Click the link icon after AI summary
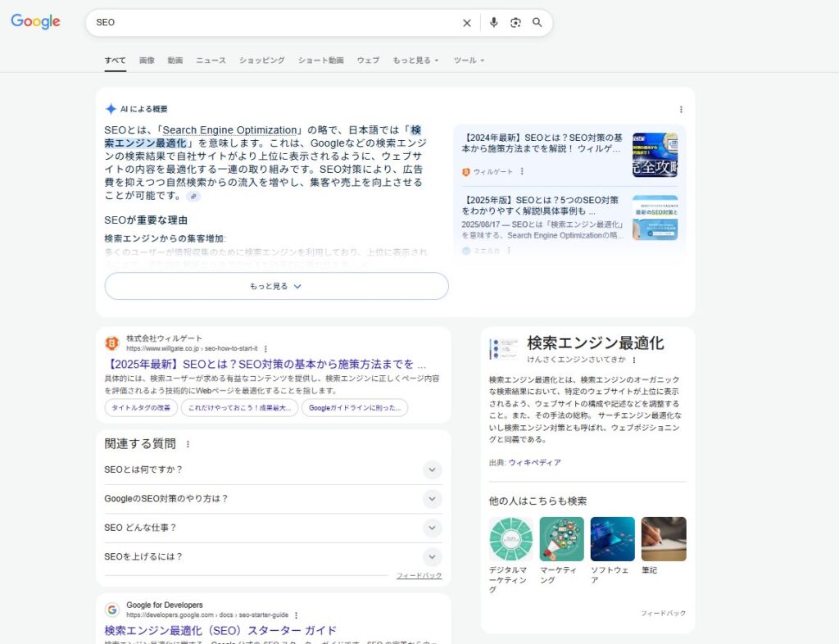 [193, 197]
